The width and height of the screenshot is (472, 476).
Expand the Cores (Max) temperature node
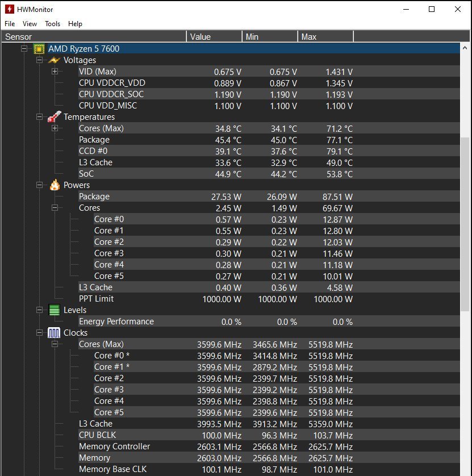coord(55,128)
